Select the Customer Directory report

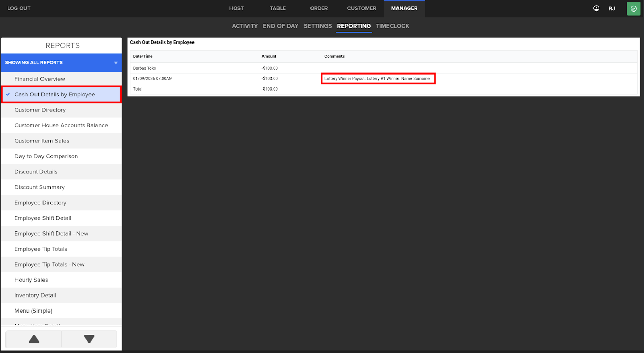40,110
